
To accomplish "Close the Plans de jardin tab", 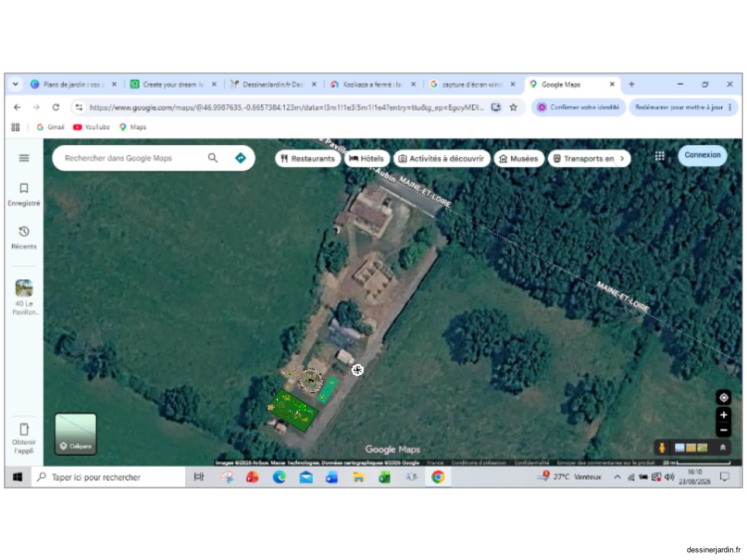I will click(x=114, y=85).
